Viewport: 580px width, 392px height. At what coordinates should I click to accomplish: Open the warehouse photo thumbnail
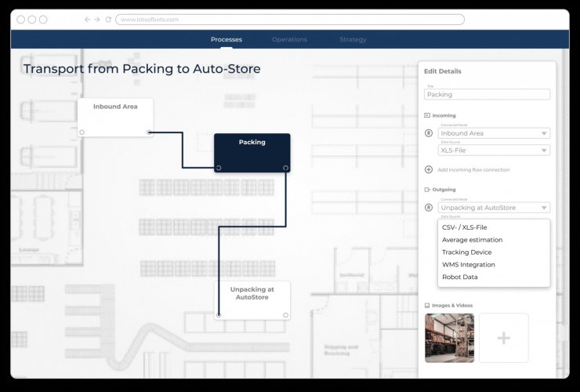tap(449, 338)
